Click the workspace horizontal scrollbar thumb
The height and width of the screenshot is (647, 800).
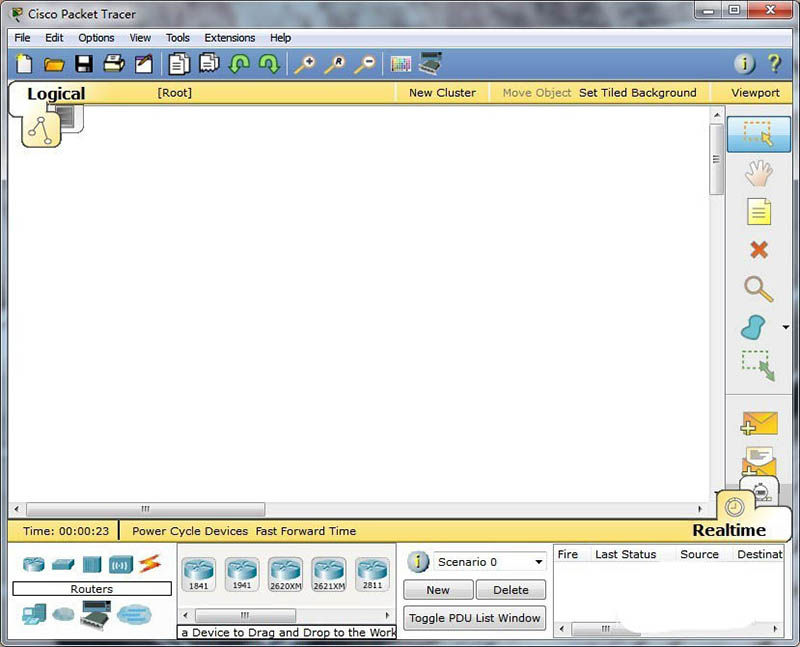pyautogui.click(x=146, y=509)
